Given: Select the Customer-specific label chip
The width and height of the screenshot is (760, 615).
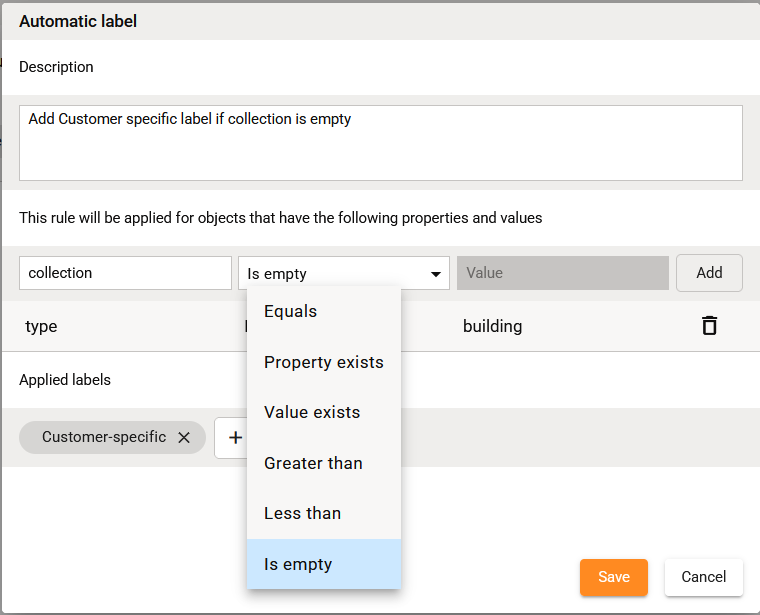Looking at the screenshot, I should pyautogui.click(x=103, y=437).
